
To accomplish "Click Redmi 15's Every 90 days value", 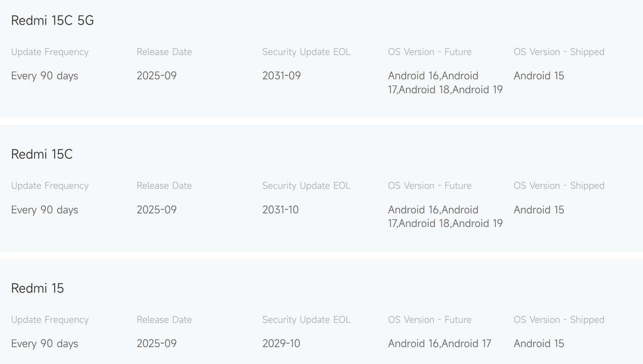I will [x=44, y=344].
